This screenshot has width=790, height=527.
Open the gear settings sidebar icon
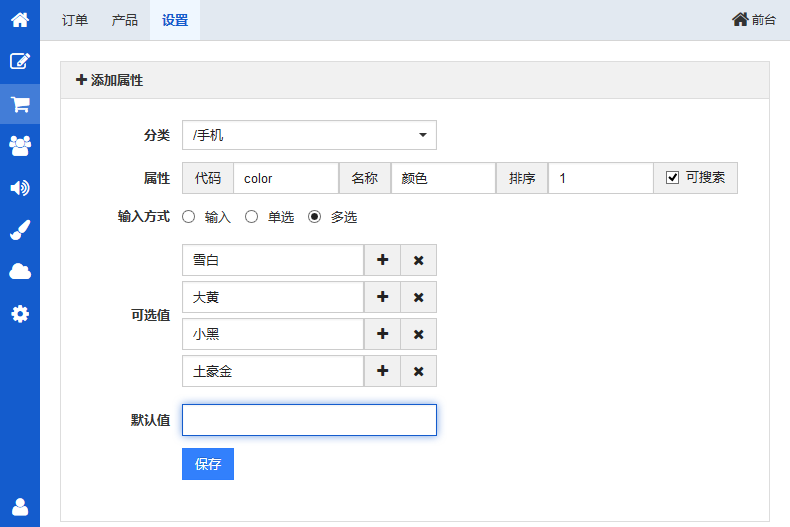(20, 314)
